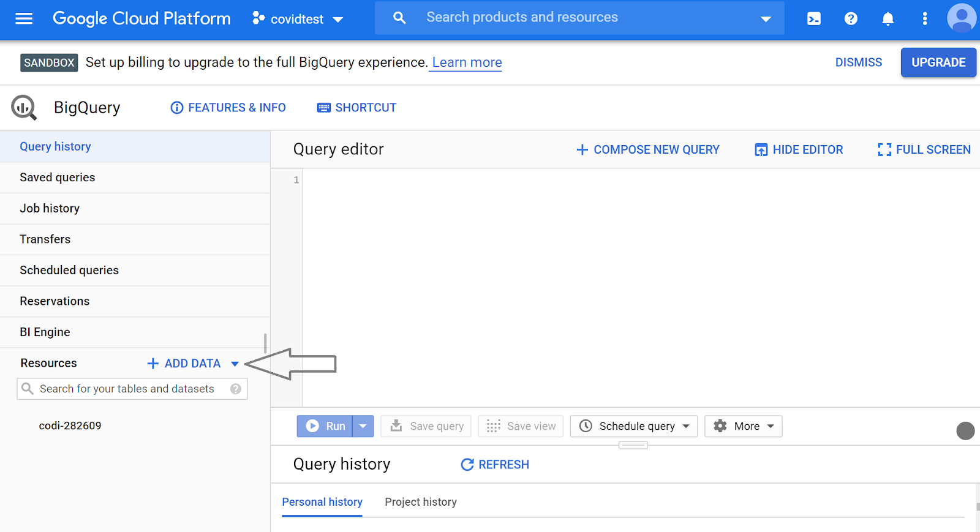Open Scheduled queries
This screenshot has width=980, height=532.
tap(135, 270)
